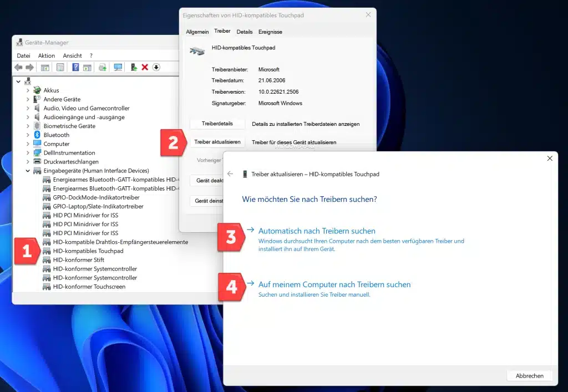Viewport: 568px width, 392px height.
Task: Click the red X uninstall device icon
Action: pos(145,67)
